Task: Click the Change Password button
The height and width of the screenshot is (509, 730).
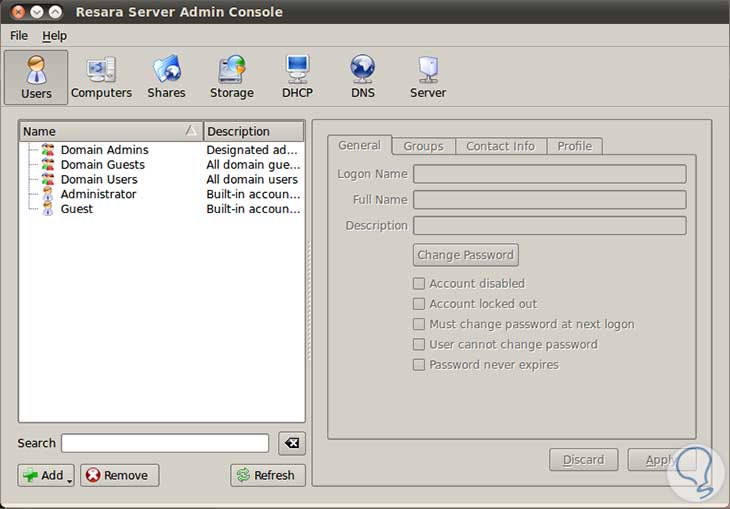Action: click(466, 255)
